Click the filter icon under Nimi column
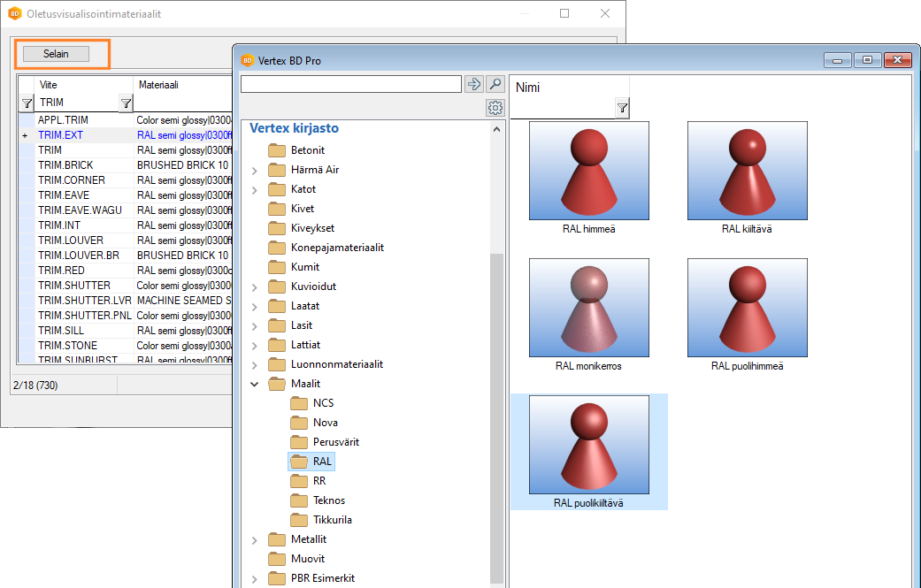921x588 pixels. point(622,108)
